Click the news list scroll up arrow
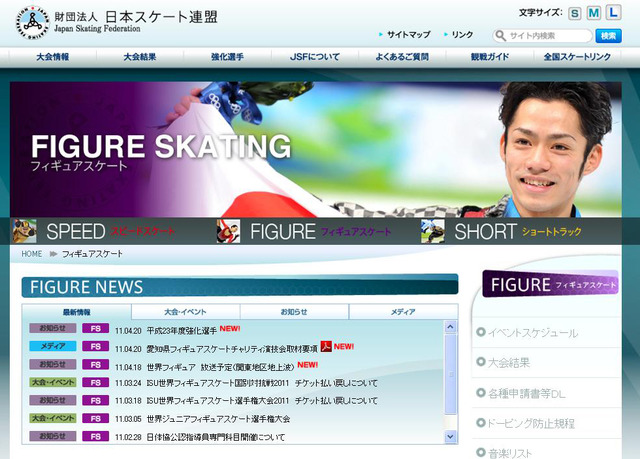Image resolution: width=640 pixels, height=459 pixels. pyautogui.click(x=450, y=327)
